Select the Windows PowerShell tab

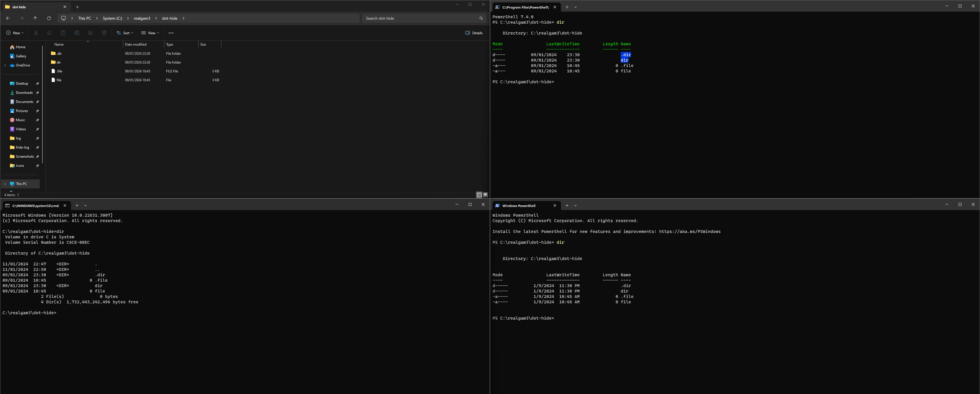click(526, 206)
